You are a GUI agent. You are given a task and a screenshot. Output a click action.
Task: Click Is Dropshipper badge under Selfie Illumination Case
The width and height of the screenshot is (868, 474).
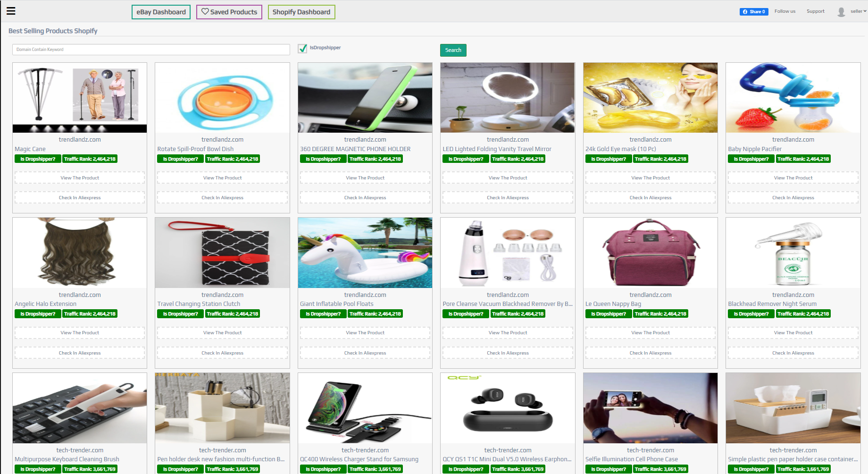coord(609,469)
